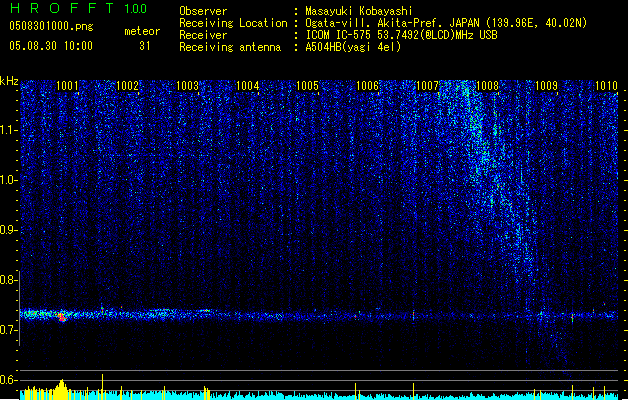
Task: Click the 1004 time marker
Action: pyautogui.click(x=248, y=86)
